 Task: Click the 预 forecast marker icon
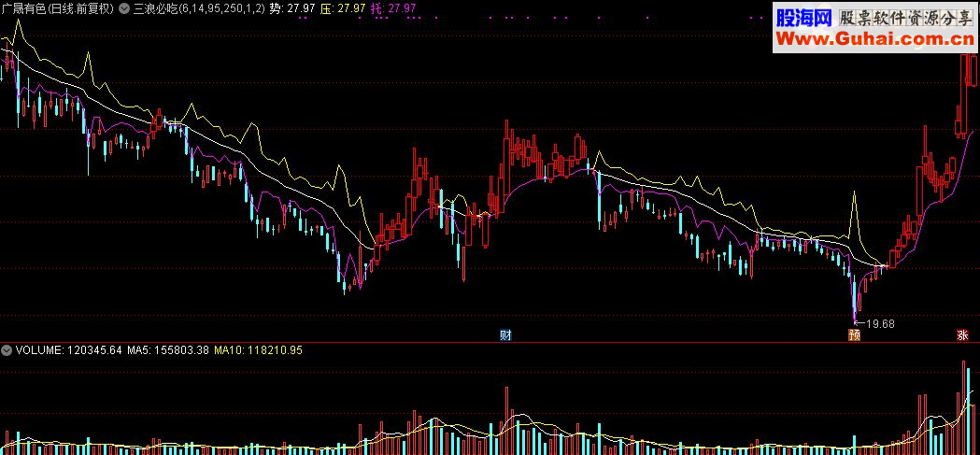pos(854,335)
